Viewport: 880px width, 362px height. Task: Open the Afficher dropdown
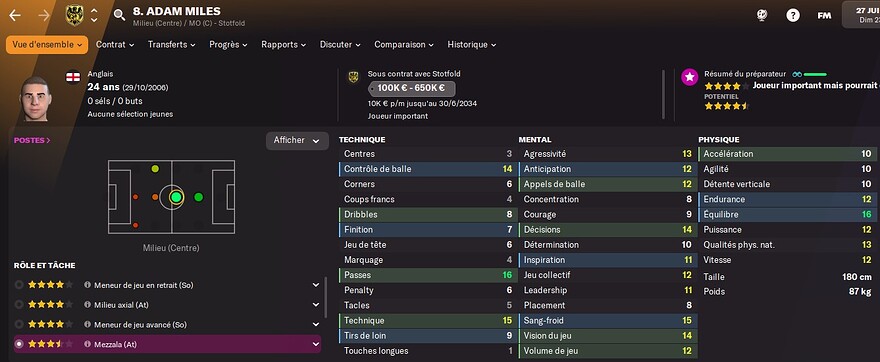click(297, 141)
